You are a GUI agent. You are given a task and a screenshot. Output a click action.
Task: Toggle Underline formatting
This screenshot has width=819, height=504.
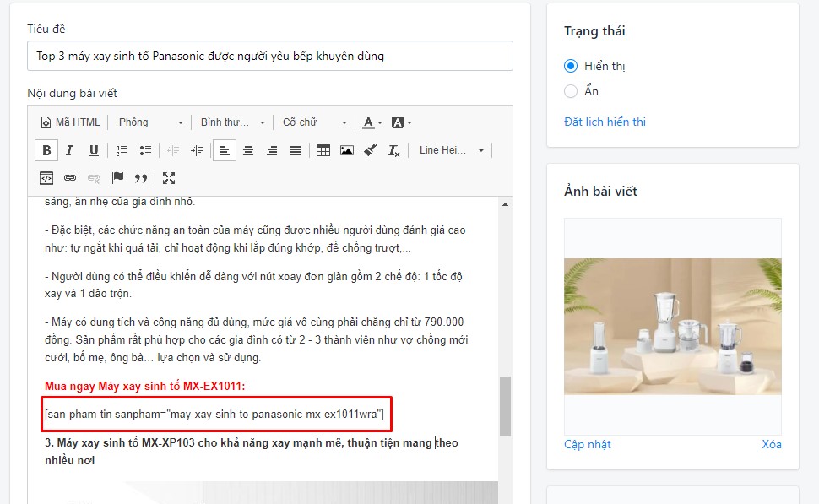[x=94, y=150]
